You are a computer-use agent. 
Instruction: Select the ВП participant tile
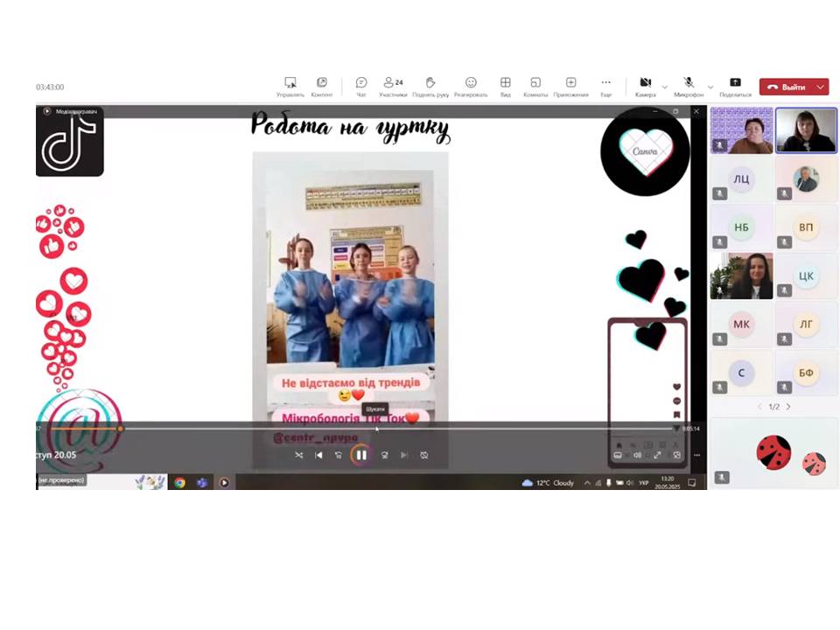[806, 227]
